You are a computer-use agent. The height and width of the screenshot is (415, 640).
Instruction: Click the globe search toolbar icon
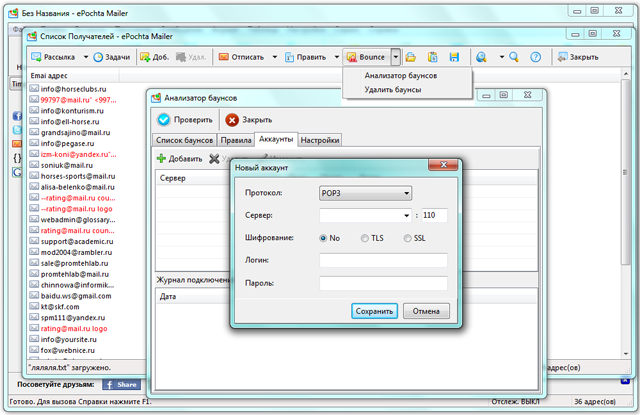481,57
